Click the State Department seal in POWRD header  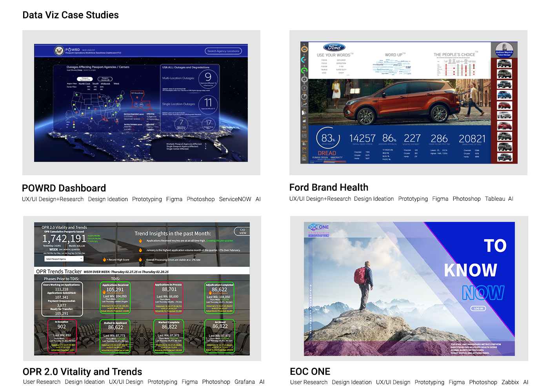[59, 51]
